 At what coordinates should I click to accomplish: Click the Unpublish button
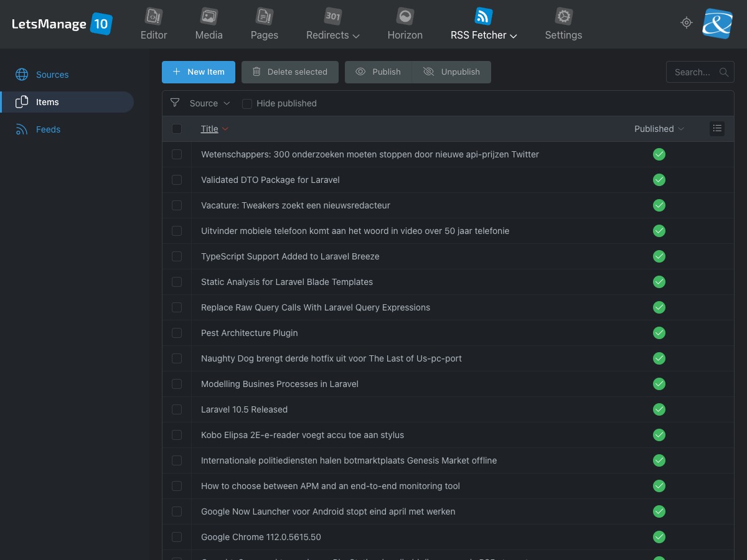451,72
